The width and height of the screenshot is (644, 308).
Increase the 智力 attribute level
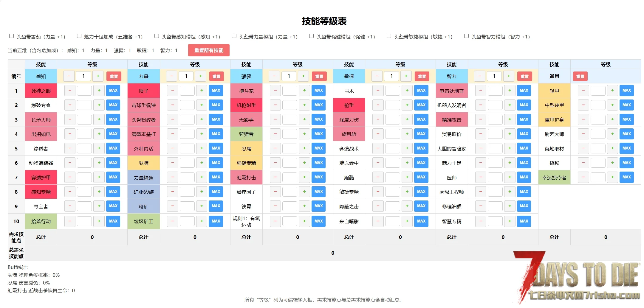tap(509, 76)
